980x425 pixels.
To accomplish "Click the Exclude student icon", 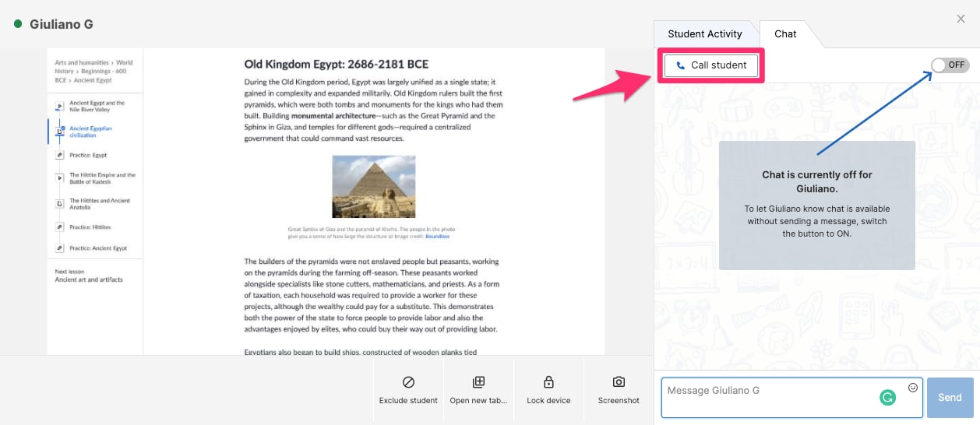I will point(408,382).
